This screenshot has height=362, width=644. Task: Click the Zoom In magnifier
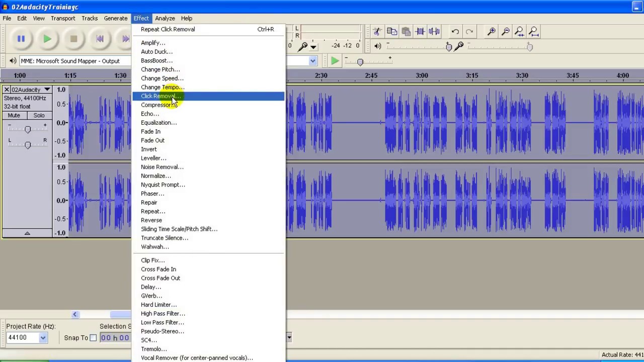pyautogui.click(x=492, y=31)
